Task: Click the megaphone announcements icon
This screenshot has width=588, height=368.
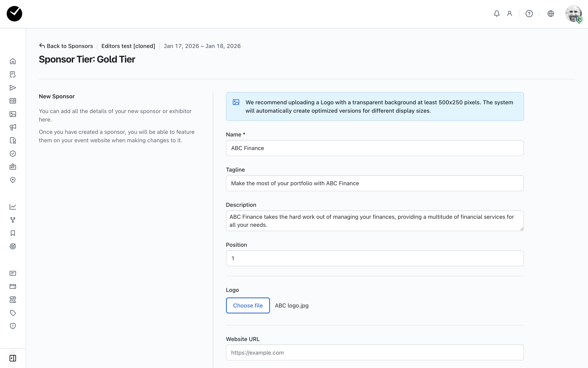Action: (13, 127)
